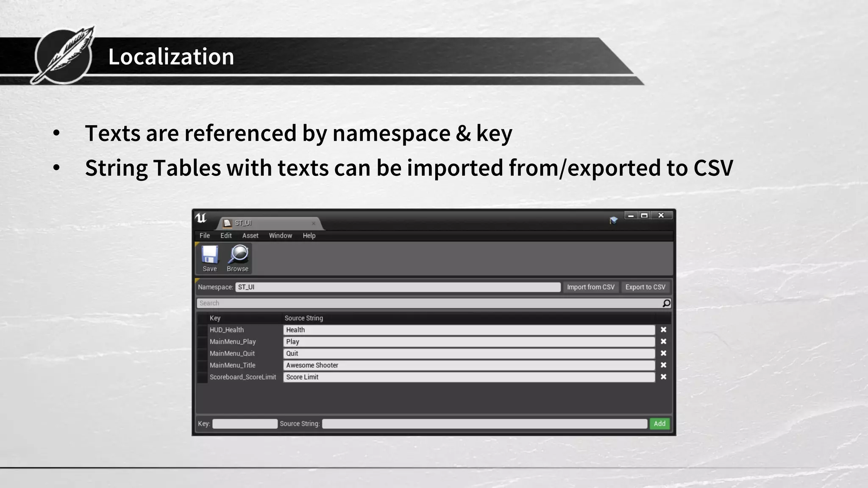
Task: Click Import from CSV button
Action: 591,287
